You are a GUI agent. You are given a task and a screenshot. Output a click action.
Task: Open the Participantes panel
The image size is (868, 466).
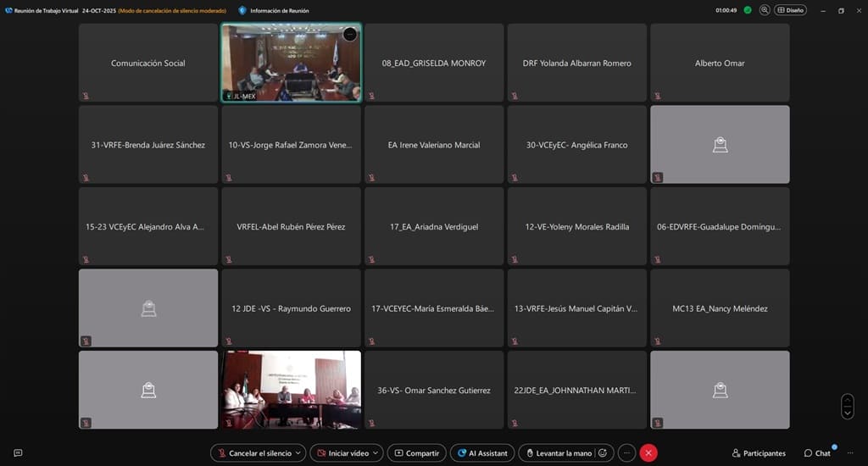tap(758, 453)
